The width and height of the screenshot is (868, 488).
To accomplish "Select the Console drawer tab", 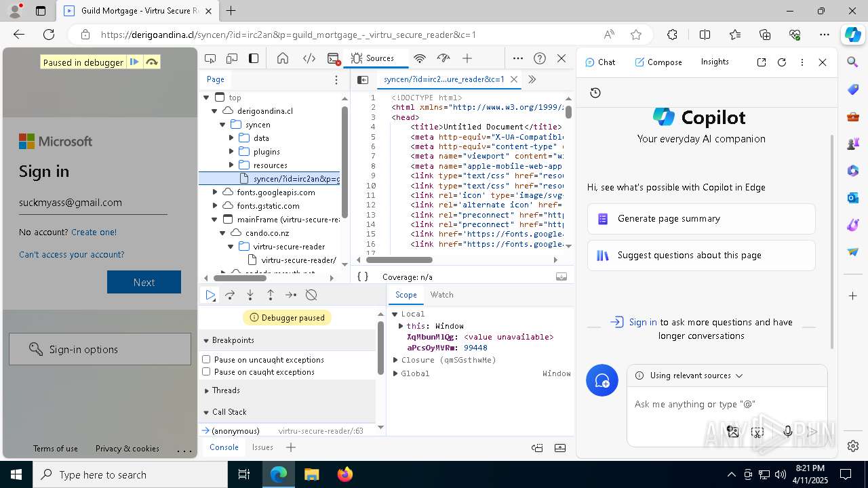I will click(224, 447).
